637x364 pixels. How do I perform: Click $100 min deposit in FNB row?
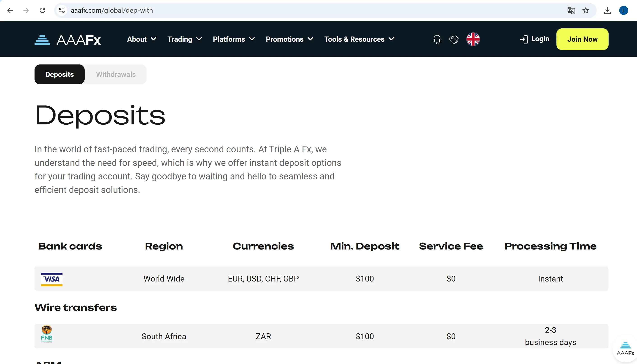365,337
